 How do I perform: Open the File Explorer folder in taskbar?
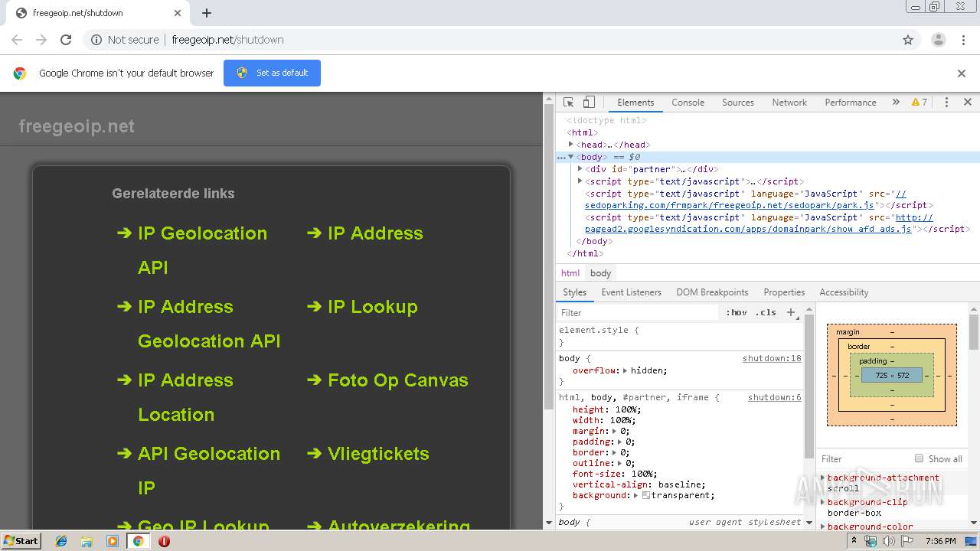click(87, 541)
